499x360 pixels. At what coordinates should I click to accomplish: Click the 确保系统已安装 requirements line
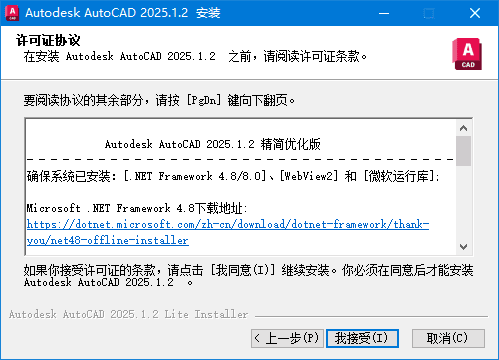(x=233, y=176)
